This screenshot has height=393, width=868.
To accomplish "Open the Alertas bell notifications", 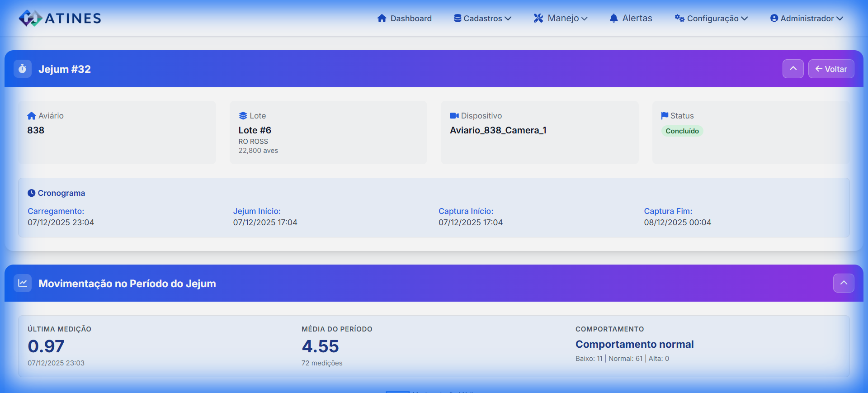I will click(x=631, y=18).
